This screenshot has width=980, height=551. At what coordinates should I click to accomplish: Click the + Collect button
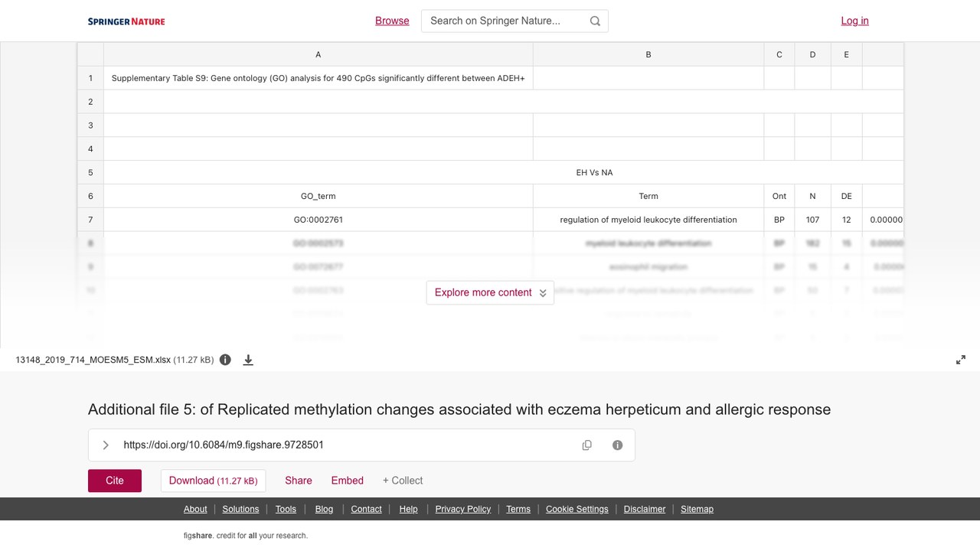[403, 481]
